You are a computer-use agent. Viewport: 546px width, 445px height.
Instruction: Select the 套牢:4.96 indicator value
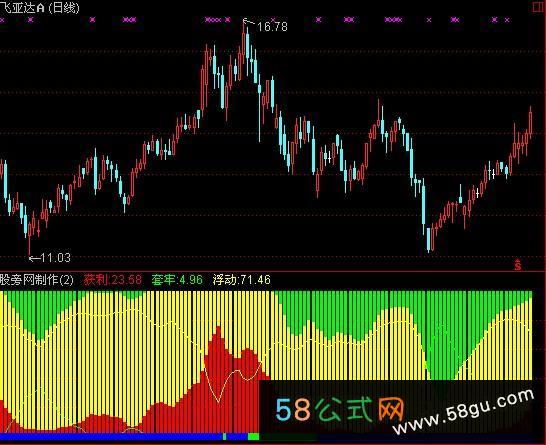pos(177,280)
